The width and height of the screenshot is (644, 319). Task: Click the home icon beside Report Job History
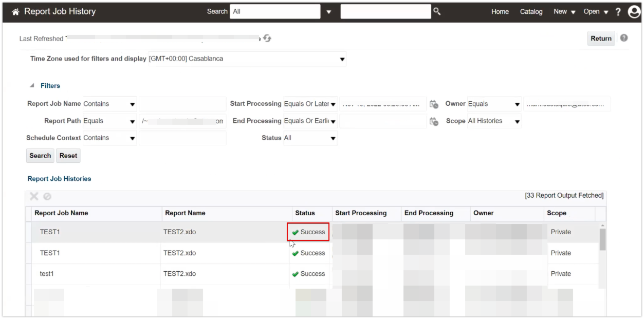coord(15,11)
